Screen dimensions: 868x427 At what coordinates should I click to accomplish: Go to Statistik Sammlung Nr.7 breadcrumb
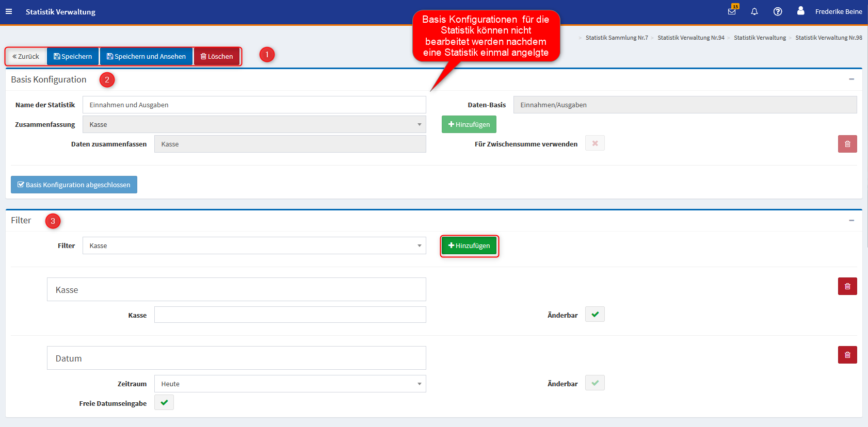coord(616,38)
